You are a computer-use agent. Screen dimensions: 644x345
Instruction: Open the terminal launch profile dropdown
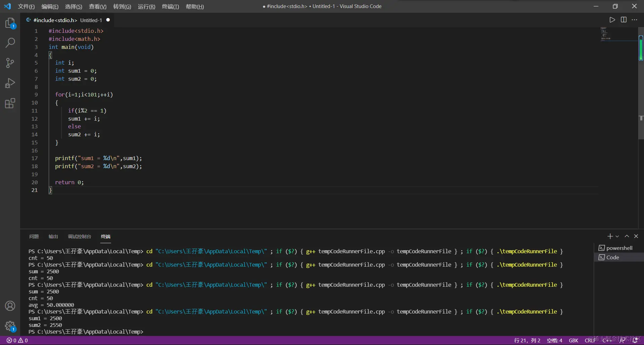pos(617,236)
